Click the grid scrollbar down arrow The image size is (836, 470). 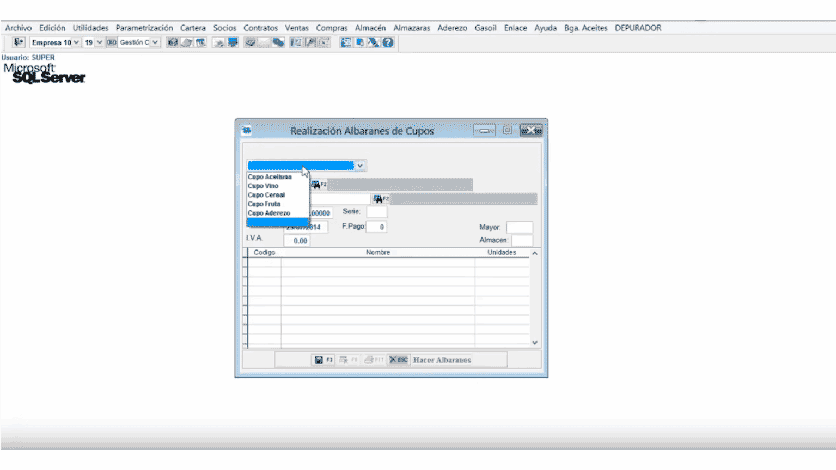(534, 341)
